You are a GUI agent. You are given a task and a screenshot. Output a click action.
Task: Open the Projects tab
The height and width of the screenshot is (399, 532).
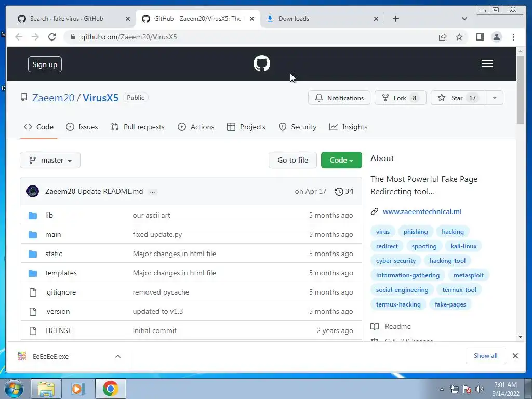pyautogui.click(x=246, y=127)
